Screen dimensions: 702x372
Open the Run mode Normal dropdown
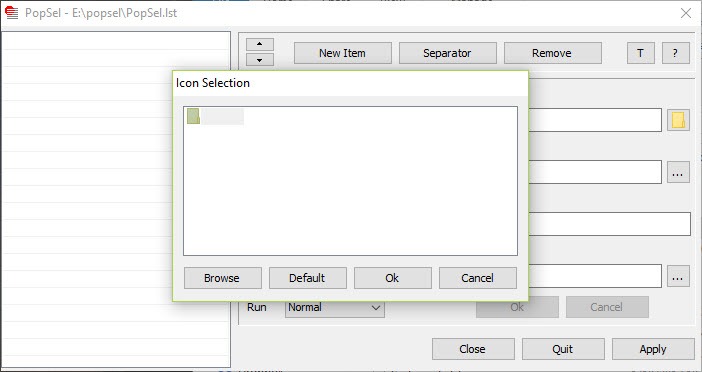pyautogui.click(x=335, y=308)
